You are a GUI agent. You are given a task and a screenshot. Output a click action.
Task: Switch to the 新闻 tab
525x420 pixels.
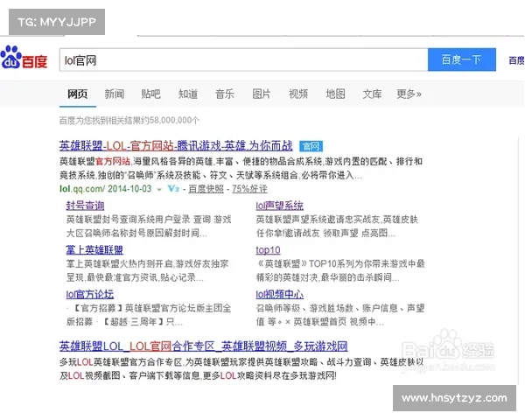coord(114,94)
